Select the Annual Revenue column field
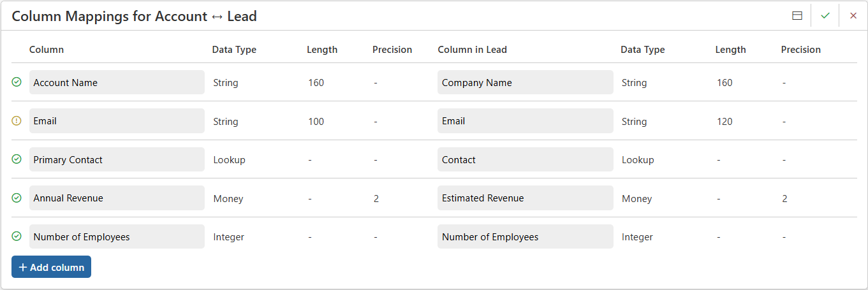Screen dimensions: 868x290 point(117,198)
